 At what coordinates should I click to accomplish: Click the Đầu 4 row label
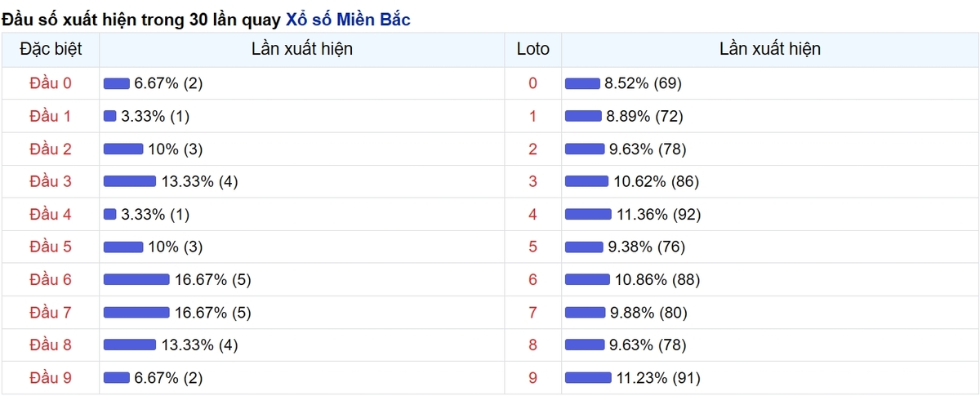51,214
